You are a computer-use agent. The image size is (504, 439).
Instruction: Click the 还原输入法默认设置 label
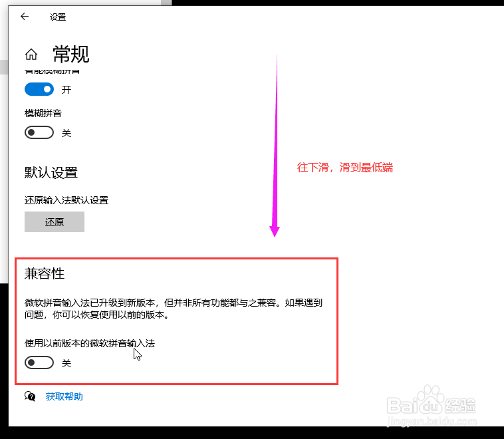(x=66, y=200)
